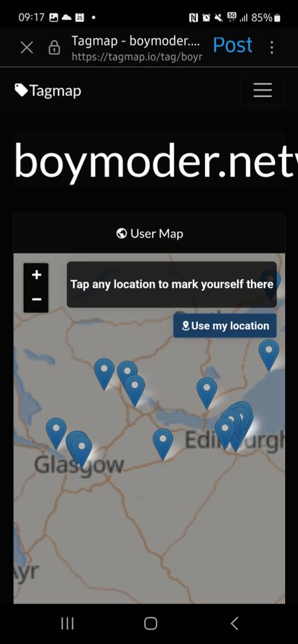Zoom out the map with minus button

36,299
